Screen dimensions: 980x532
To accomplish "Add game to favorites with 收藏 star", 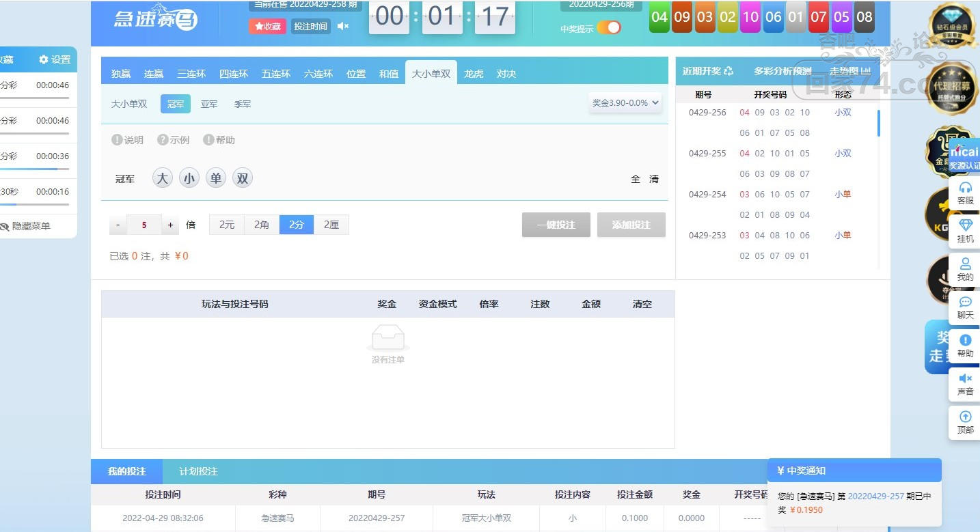I will (267, 26).
